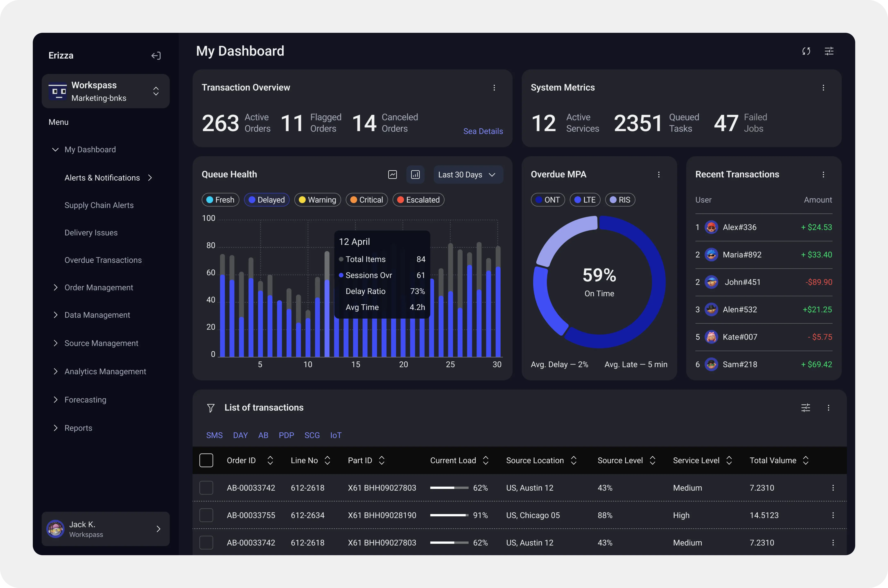Expand Data Management in sidebar
Screen dimensions: 888x588
[56, 315]
